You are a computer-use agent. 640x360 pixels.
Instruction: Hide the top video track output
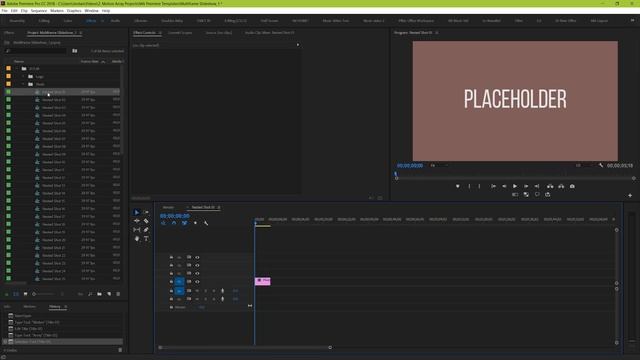click(197, 258)
